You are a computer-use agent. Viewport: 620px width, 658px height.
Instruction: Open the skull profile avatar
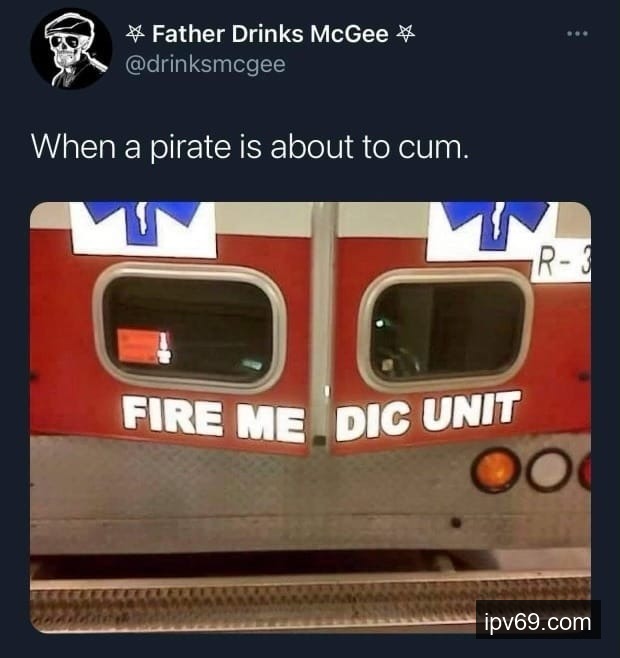pos(71,49)
